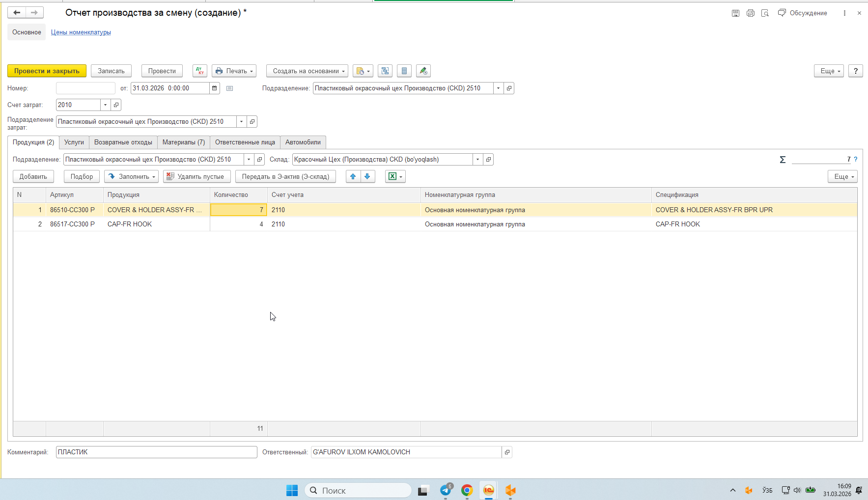Switch to the Автомобили tab

[x=303, y=142]
